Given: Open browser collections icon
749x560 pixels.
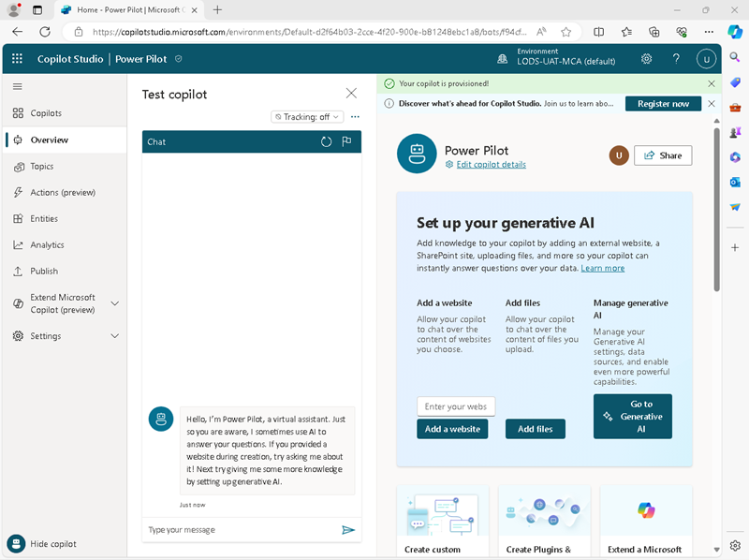Looking at the screenshot, I should pyautogui.click(x=654, y=32).
